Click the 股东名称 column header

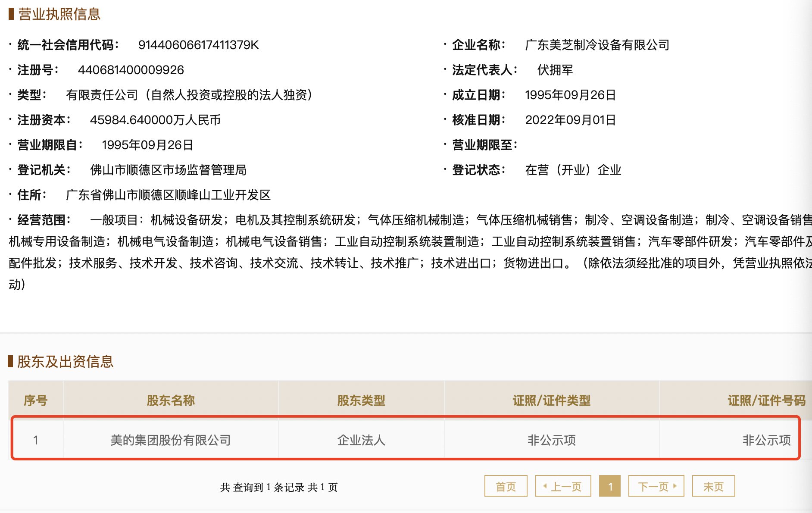pyautogui.click(x=171, y=400)
